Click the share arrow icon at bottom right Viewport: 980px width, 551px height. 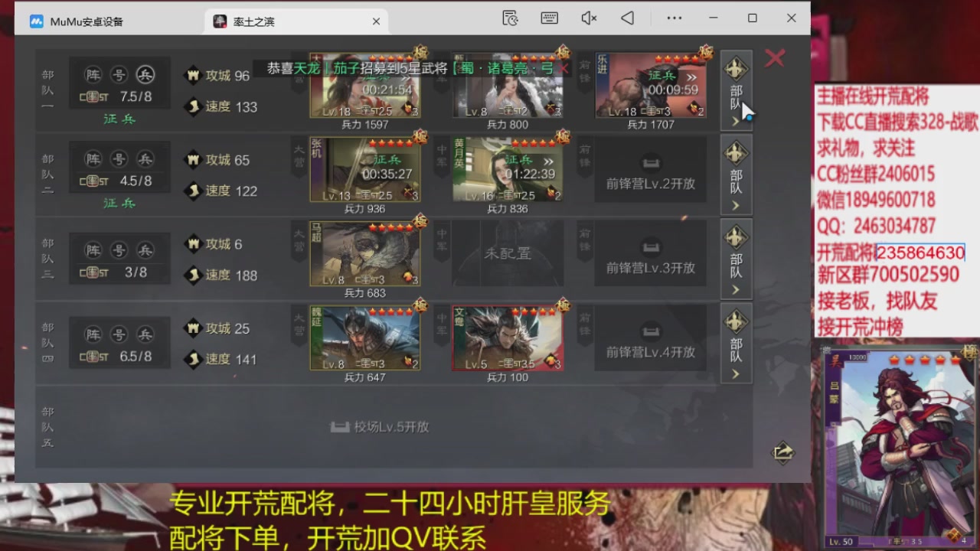point(783,452)
